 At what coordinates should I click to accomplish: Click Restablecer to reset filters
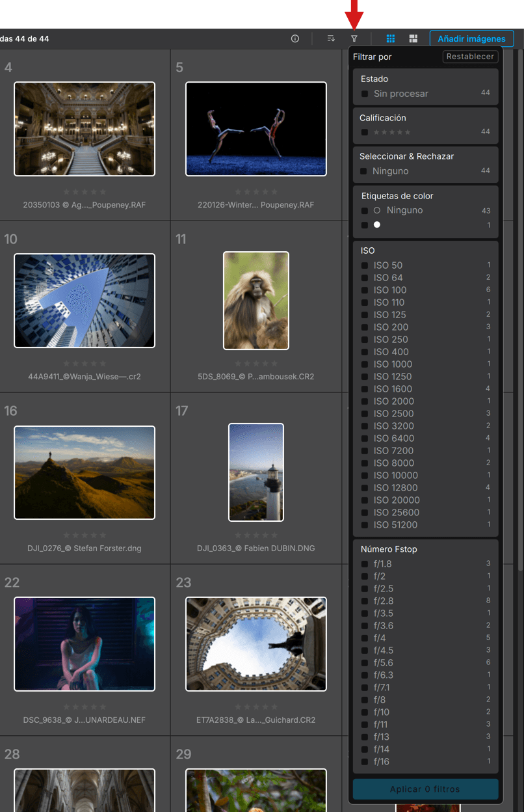click(471, 57)
